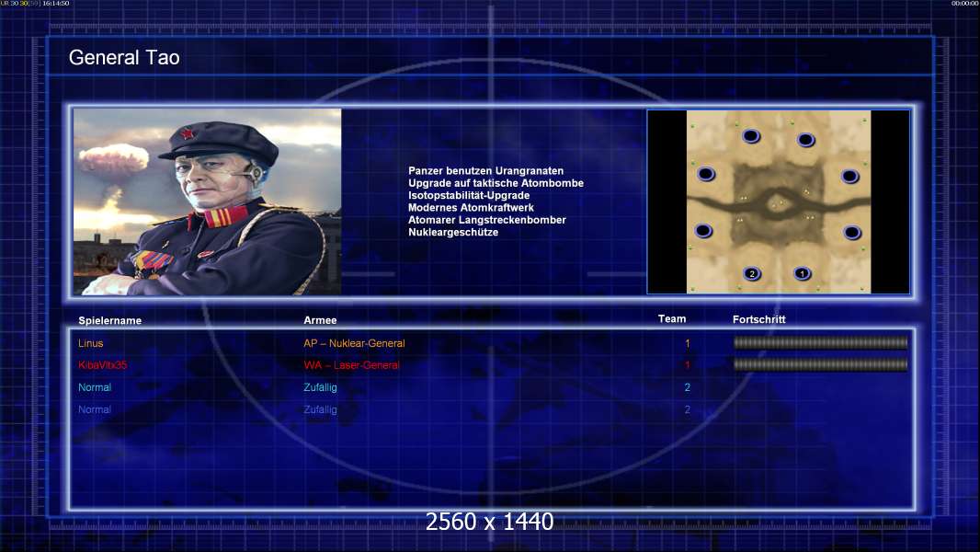Pick the right-edge upper start position on minimap

(x=849, y=177)
